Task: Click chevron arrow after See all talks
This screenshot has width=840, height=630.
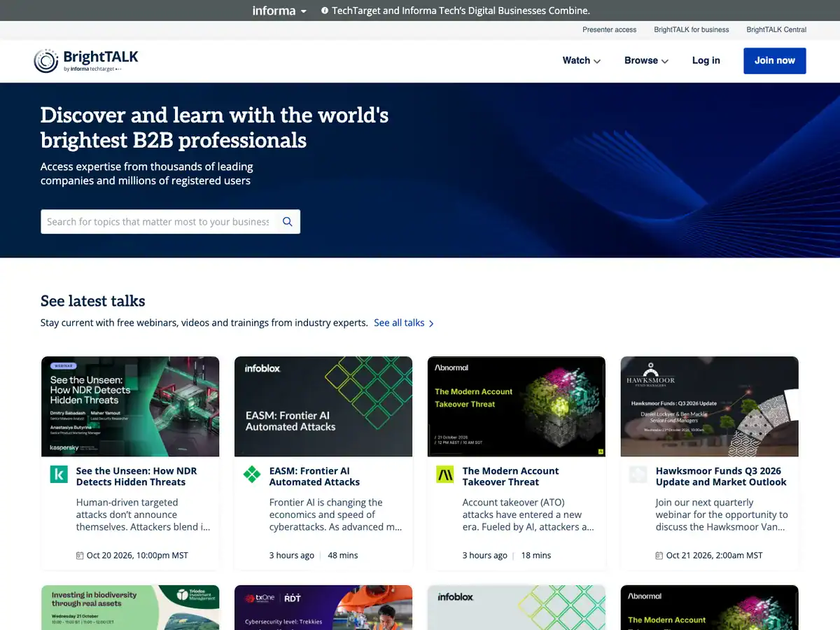Action: click(431, 323)
